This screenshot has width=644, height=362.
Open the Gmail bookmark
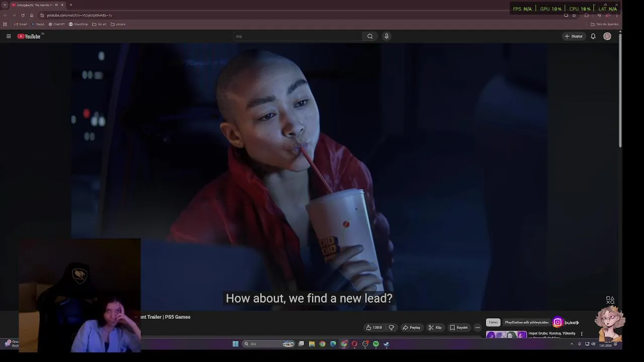pyautogui.click(x=21, y=24)
